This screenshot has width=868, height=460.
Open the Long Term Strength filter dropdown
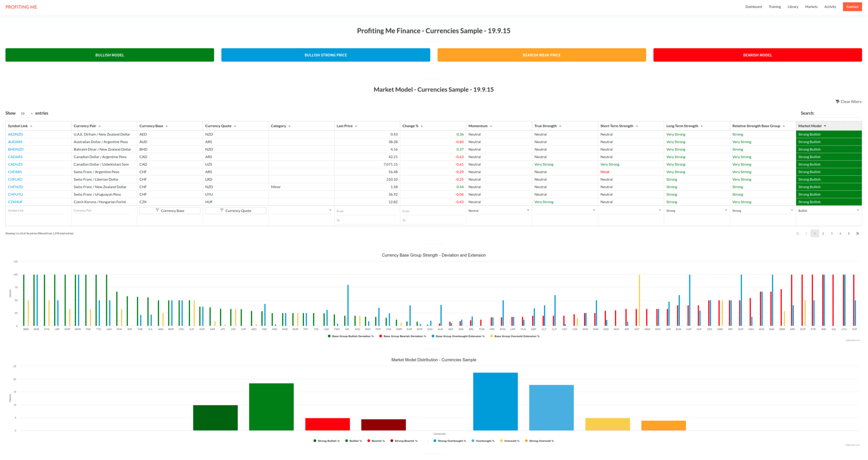(x=697, y=211)
